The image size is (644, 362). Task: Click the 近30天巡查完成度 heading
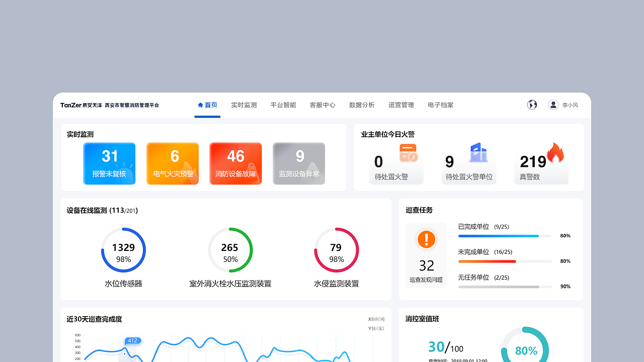94,319
